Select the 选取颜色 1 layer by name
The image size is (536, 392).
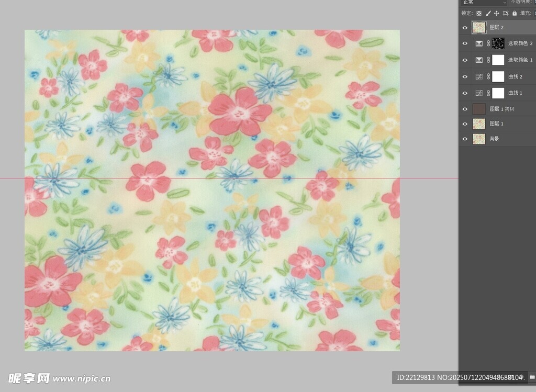pyautogui.click(x=520, y=60)
